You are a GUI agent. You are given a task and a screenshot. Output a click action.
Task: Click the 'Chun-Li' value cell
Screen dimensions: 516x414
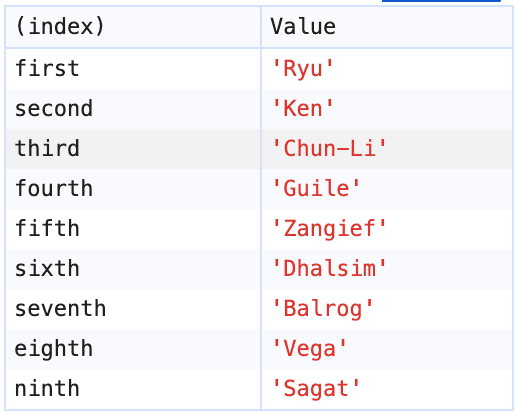click(x=387, y=149)
